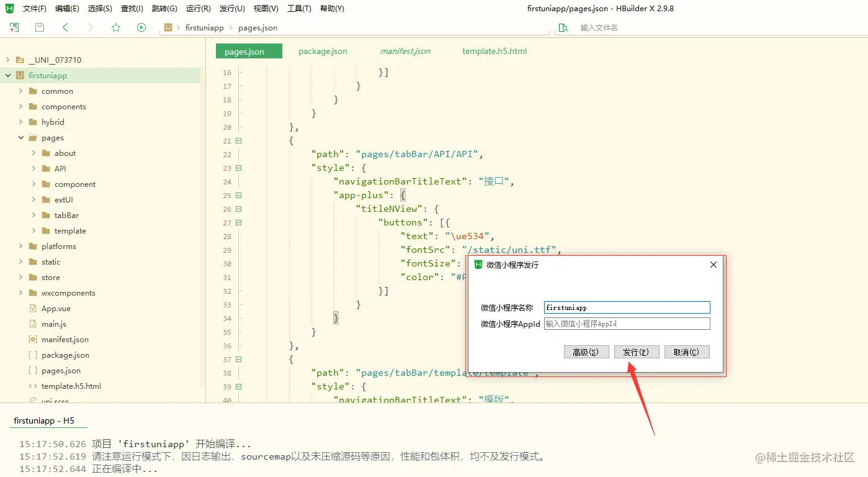Click the package.json icon in the file tree
Screen dimensions: 868x477
tap(33, 355)
